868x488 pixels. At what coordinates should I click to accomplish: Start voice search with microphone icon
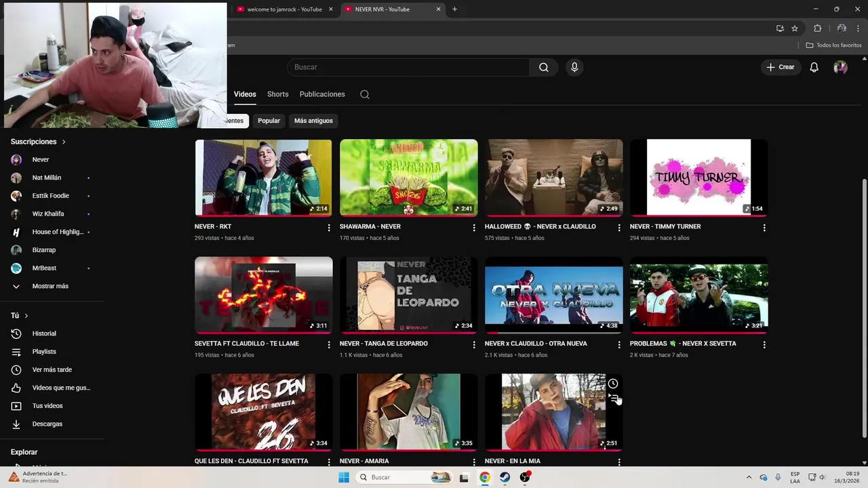click(x=574, y=67)
